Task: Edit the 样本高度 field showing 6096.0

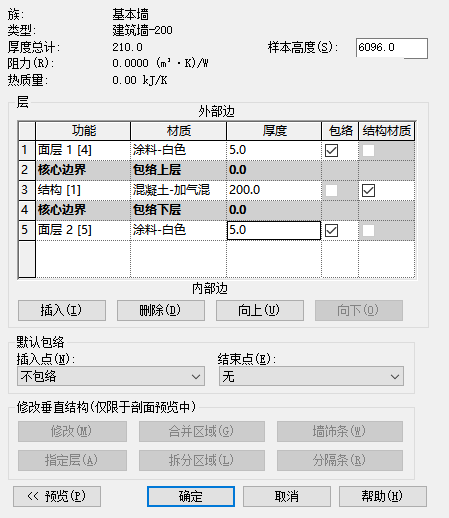Action: coord(392,48)
